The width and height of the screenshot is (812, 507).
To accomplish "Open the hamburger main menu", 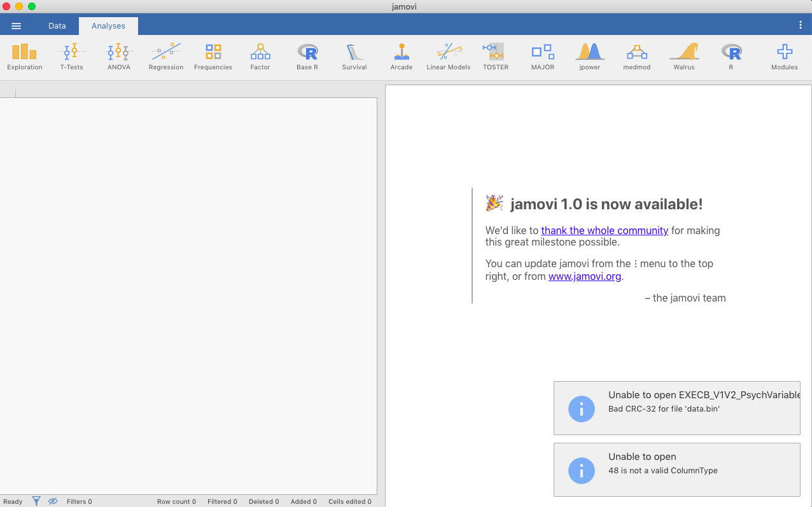I will pyautogui.click(x=17, y=26).
